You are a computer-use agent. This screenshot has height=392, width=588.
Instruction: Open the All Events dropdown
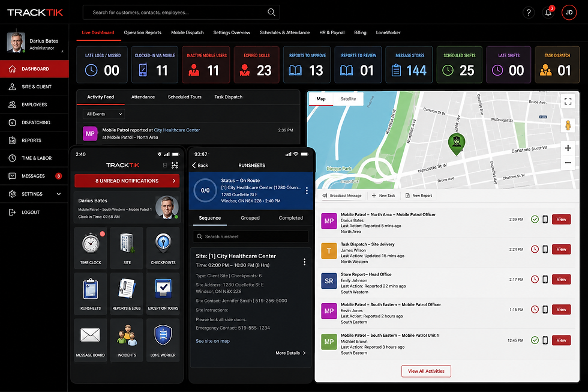104,114
